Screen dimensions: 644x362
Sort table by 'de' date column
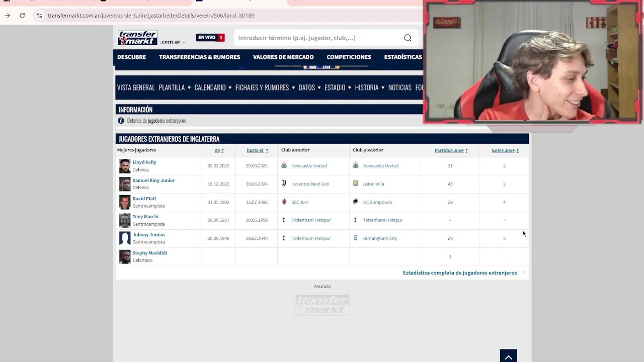click(x=219, y=150)
